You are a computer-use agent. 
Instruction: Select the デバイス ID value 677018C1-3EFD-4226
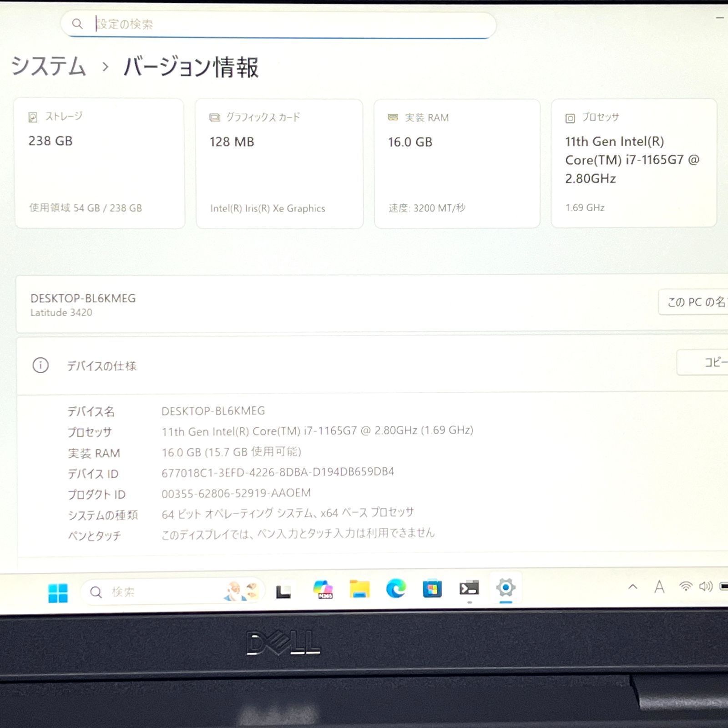(278, 472)
